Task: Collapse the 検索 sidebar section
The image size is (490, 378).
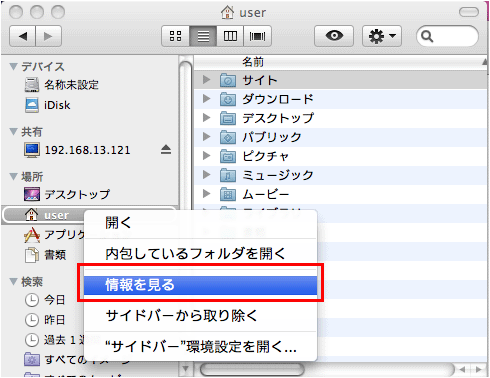Action: [x=13, y=282]
